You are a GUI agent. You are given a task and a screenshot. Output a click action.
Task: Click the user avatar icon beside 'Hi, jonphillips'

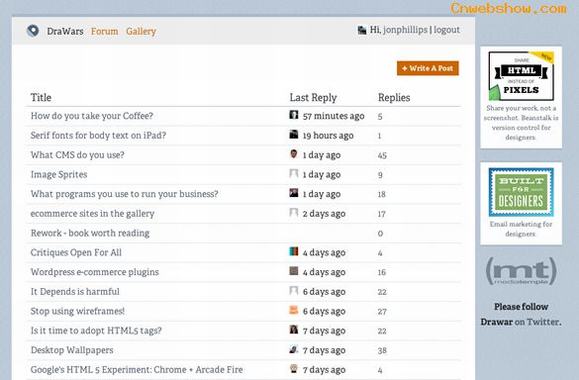[362, 30]
